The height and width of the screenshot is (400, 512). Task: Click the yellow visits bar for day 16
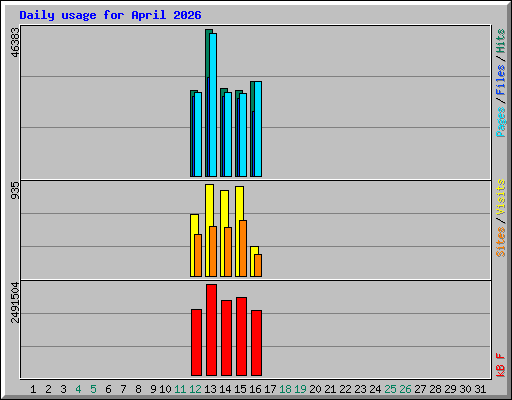pos(253,261)
